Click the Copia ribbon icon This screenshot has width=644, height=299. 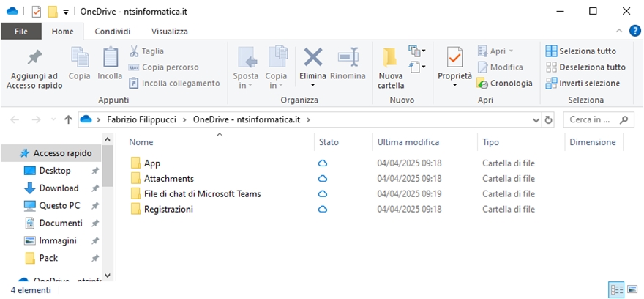(80, 57)
